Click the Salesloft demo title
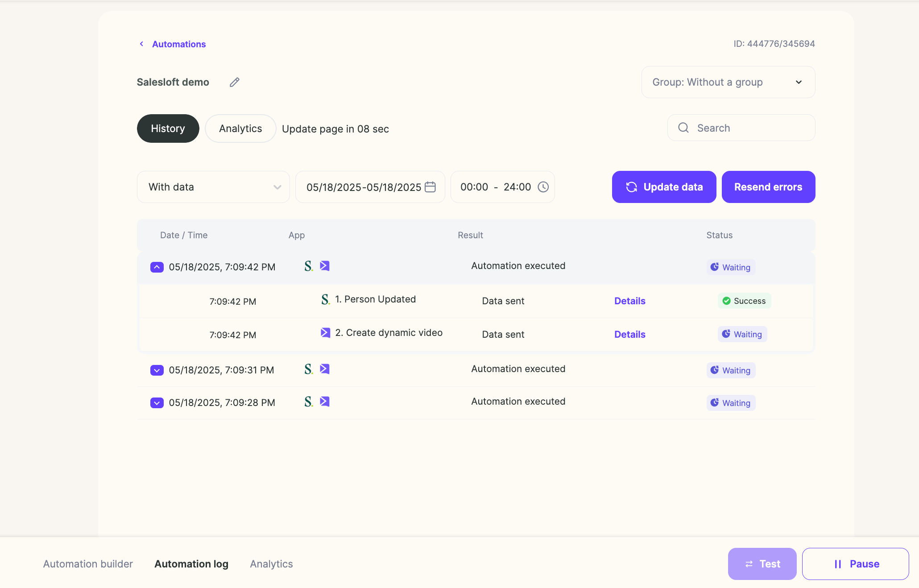This screenshot has width=919, height=588. tap(173, 82)
